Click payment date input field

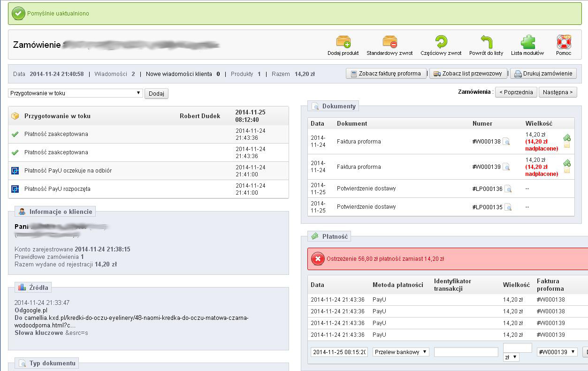[x=339, y=352]
